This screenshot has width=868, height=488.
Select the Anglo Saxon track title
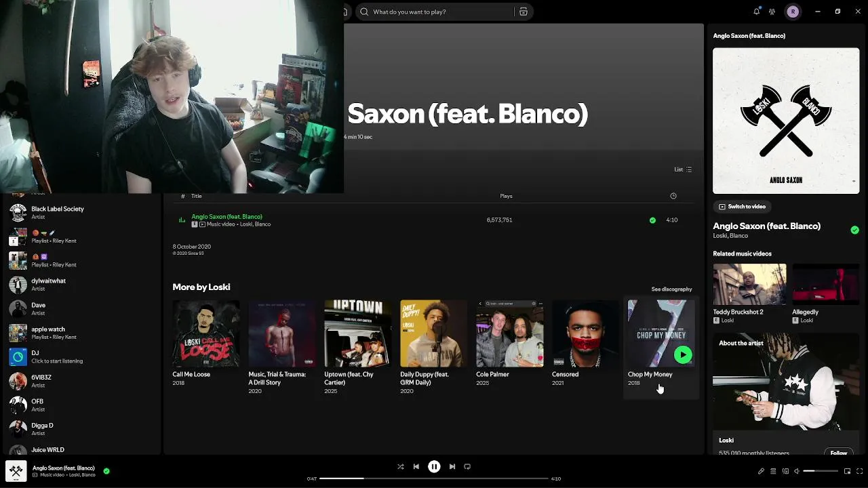point(226,216)
